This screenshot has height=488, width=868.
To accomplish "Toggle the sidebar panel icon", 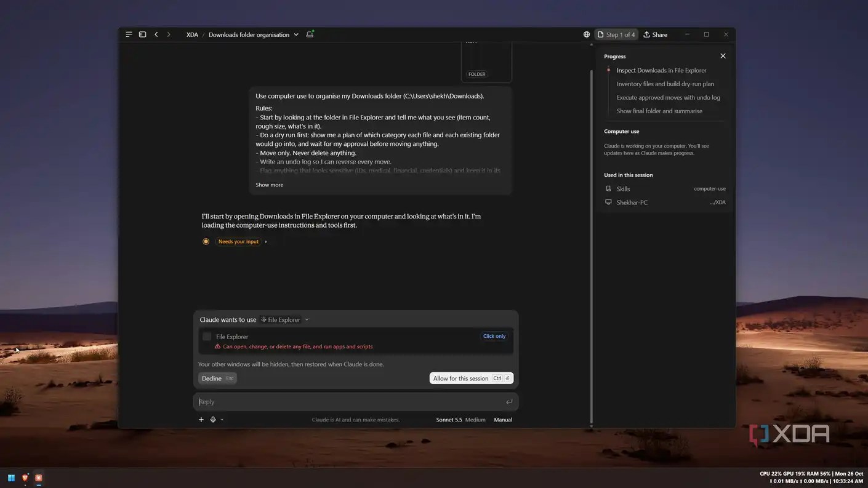I will pyautogui.click(x=142, y=34).
